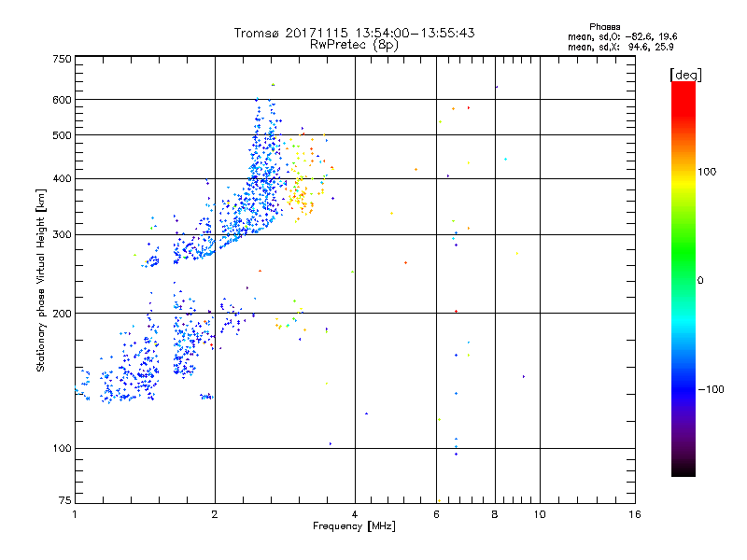Image resolution: width=747 pixels, height=560 pixels.
Task: Click the plot title 'Tromsø 20171115 13:54:00-13:55:43'
Action: pos(354,33)
